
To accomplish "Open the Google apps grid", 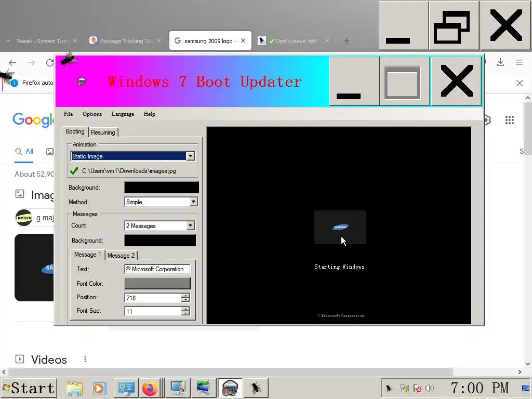I will [510, 120].
